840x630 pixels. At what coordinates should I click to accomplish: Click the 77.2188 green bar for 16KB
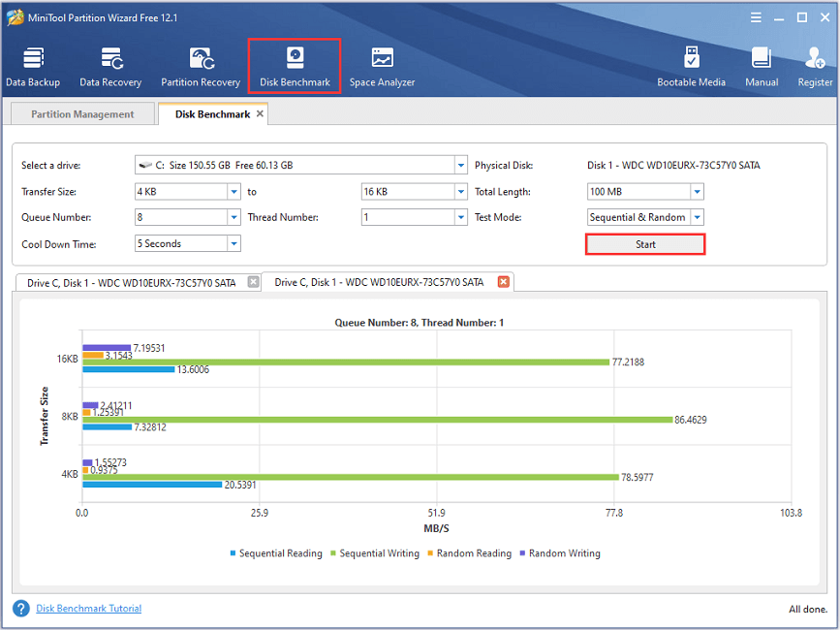[346, 362]
